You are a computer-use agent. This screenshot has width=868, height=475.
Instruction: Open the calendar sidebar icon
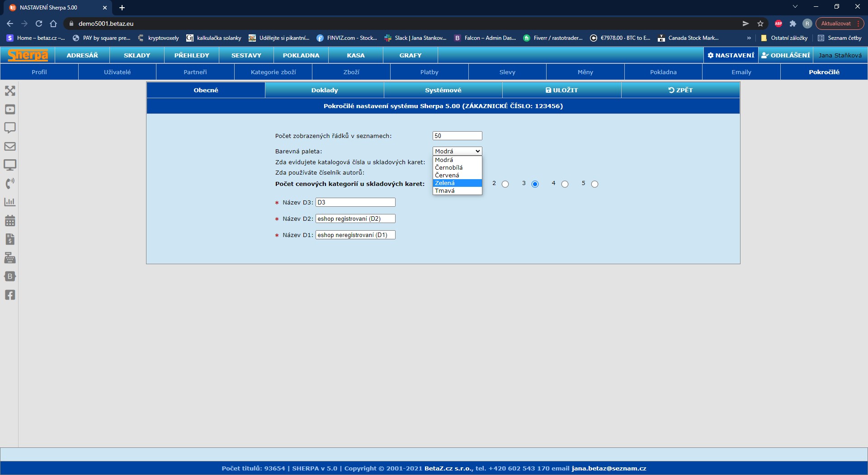pyautogui.click(x=10, y=221)
